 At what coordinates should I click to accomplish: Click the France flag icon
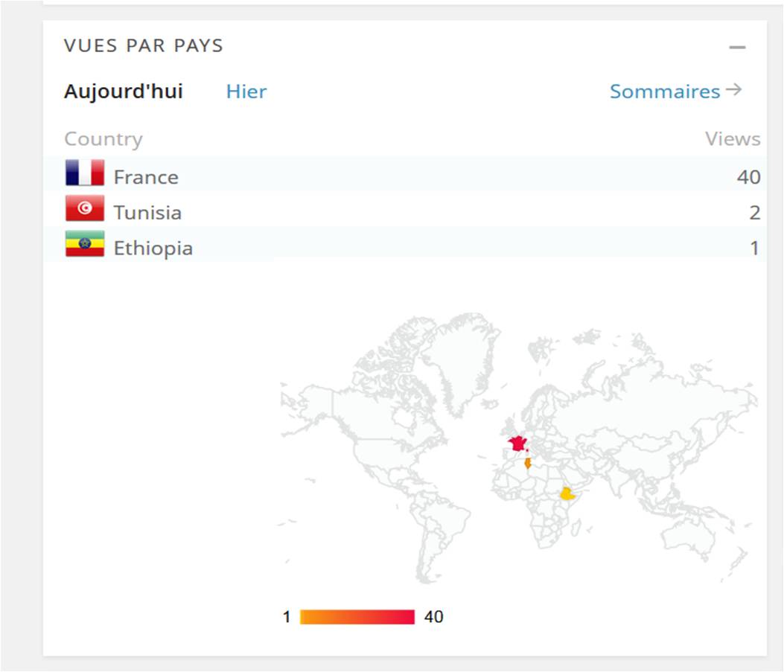click(x=84, y=173)
